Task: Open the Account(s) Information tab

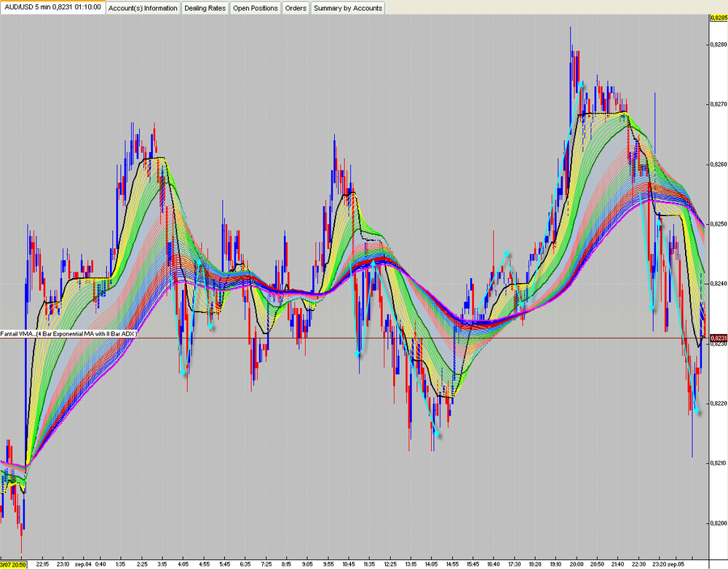Action: pos(143,8)
